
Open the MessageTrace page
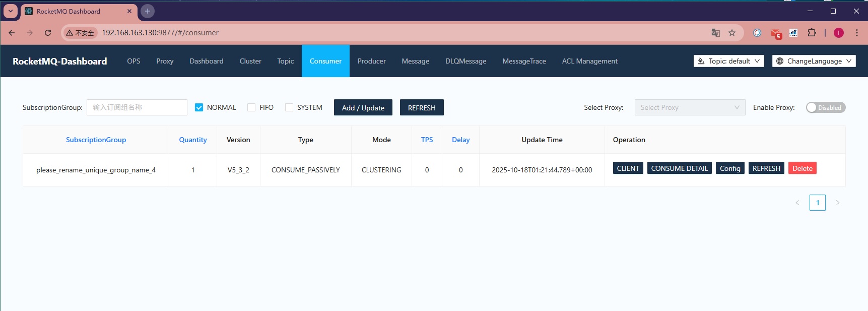tap(524, 61)
